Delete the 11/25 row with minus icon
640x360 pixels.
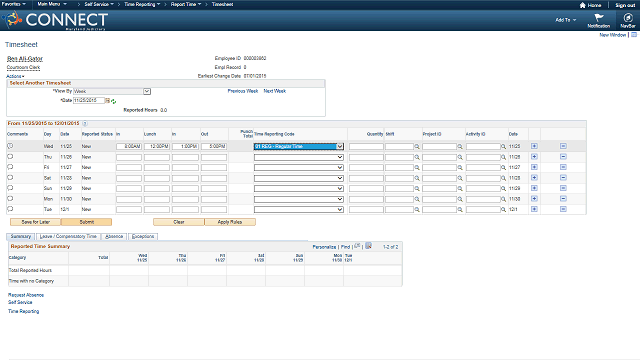tap(563, 146)
